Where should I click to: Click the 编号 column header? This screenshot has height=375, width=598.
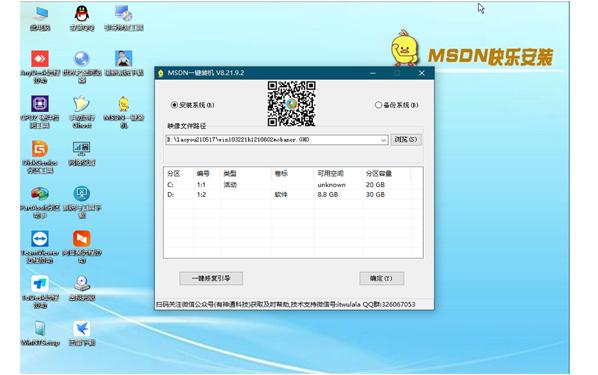pos(203,174)
